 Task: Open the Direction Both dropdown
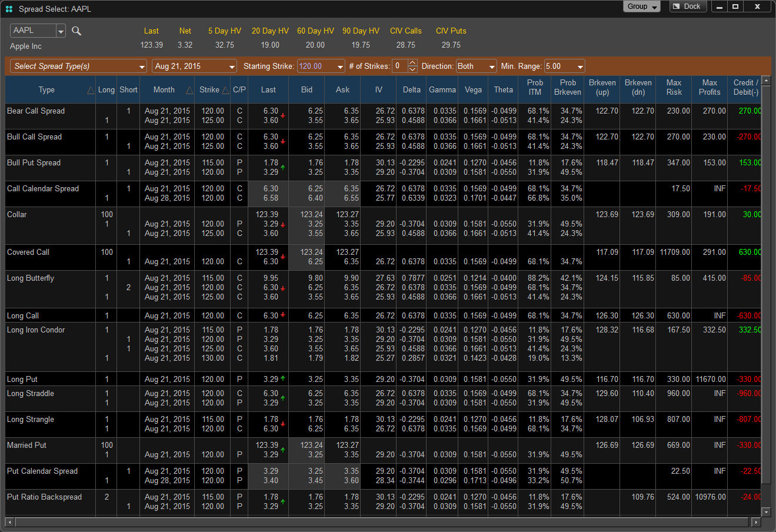[x=477, y=66]
